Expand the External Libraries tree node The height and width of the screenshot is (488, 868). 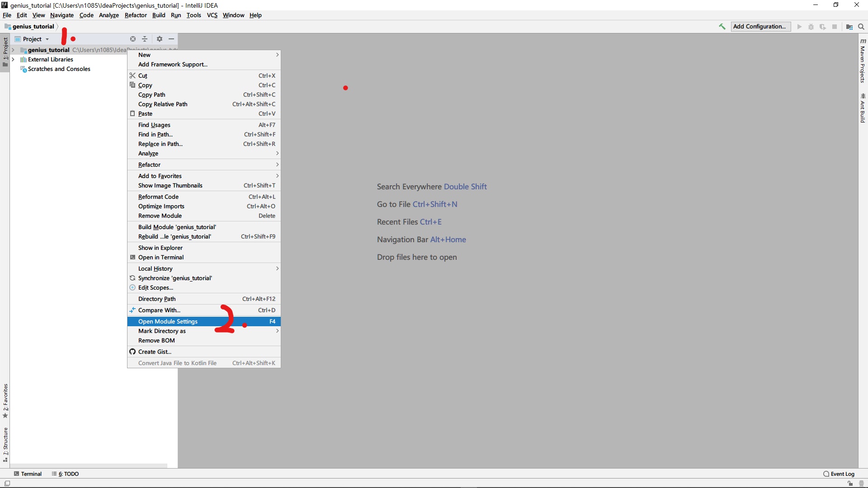13,60
